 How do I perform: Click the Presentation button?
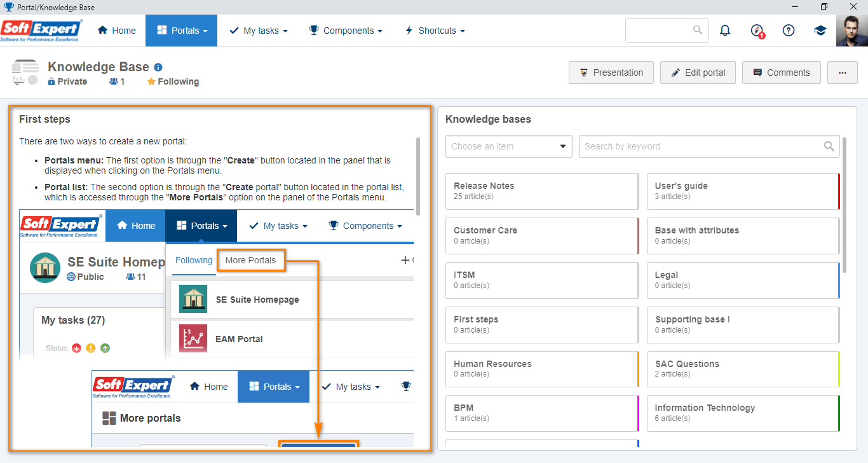click(611, 73)
